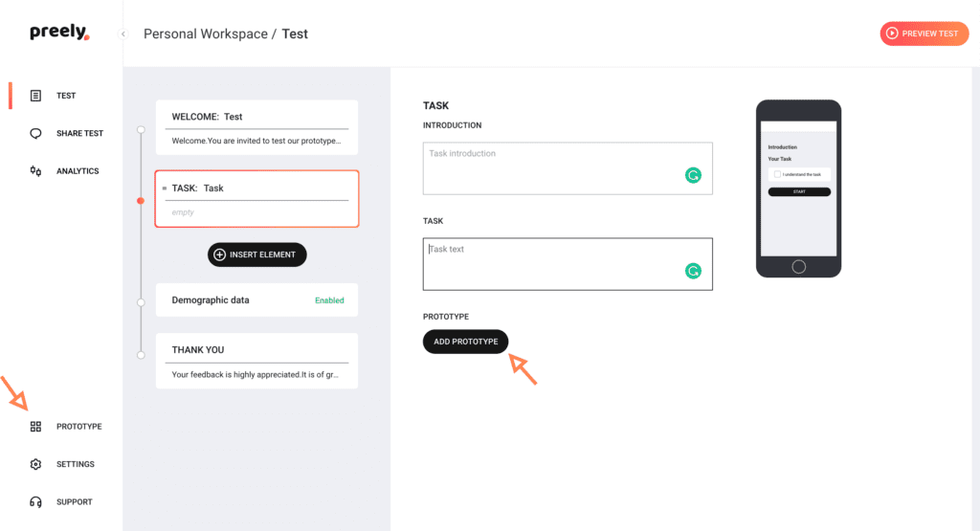The image size is (980, 531).
Task: Click the Analytics icon in sidebar
Action: coord(35,171)
